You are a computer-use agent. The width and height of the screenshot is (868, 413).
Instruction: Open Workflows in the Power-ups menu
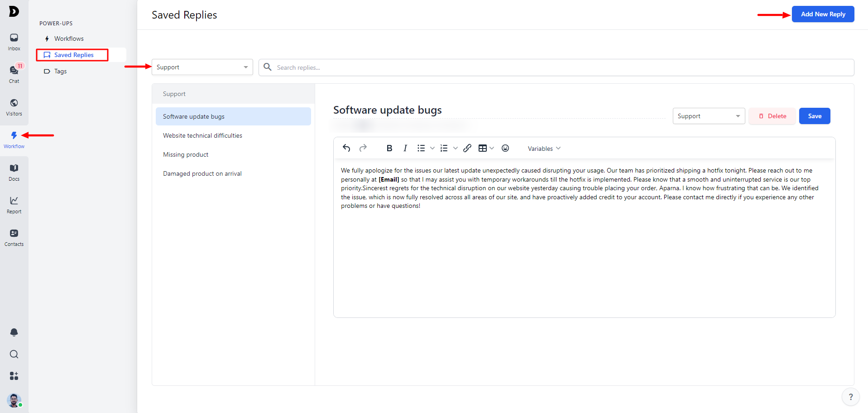pos(69,38)
